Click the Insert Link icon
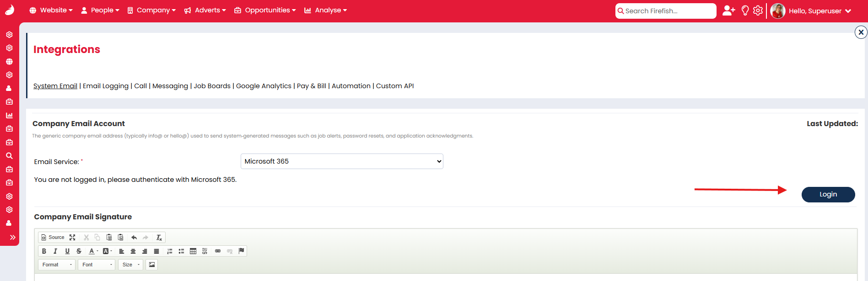This screenshot has width=868, height=281. click(218, 251)
